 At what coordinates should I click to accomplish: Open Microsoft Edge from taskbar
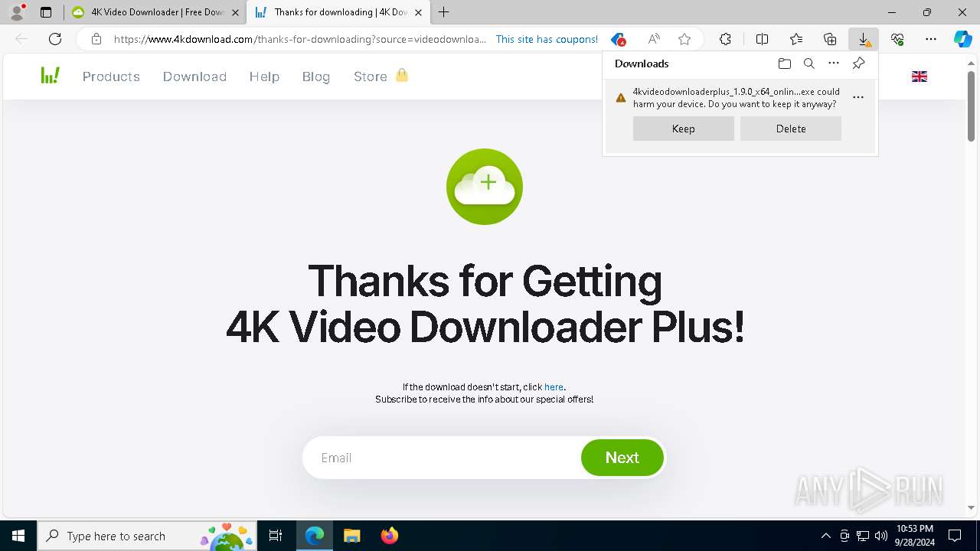click(x=315, y=536)
